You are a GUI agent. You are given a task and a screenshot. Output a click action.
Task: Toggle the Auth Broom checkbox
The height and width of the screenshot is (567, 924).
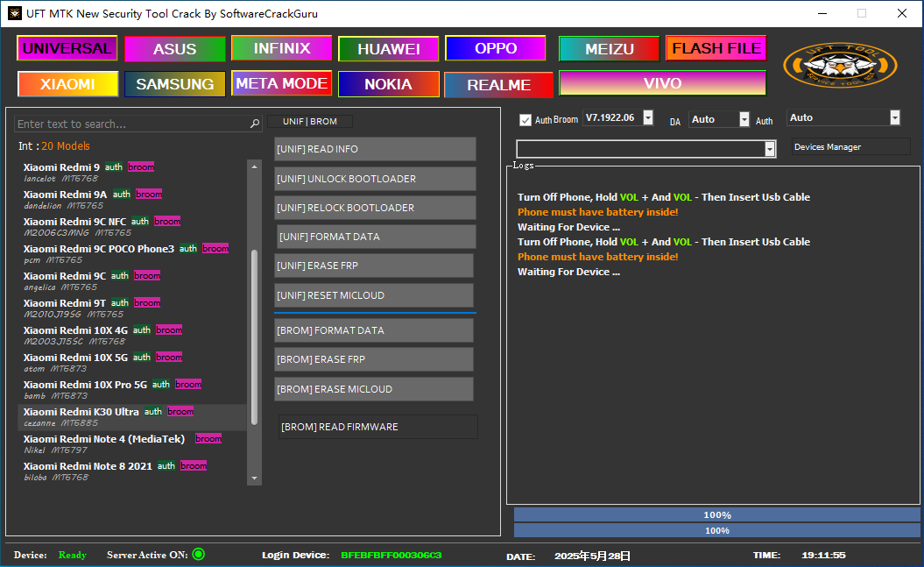coord(525,120)
